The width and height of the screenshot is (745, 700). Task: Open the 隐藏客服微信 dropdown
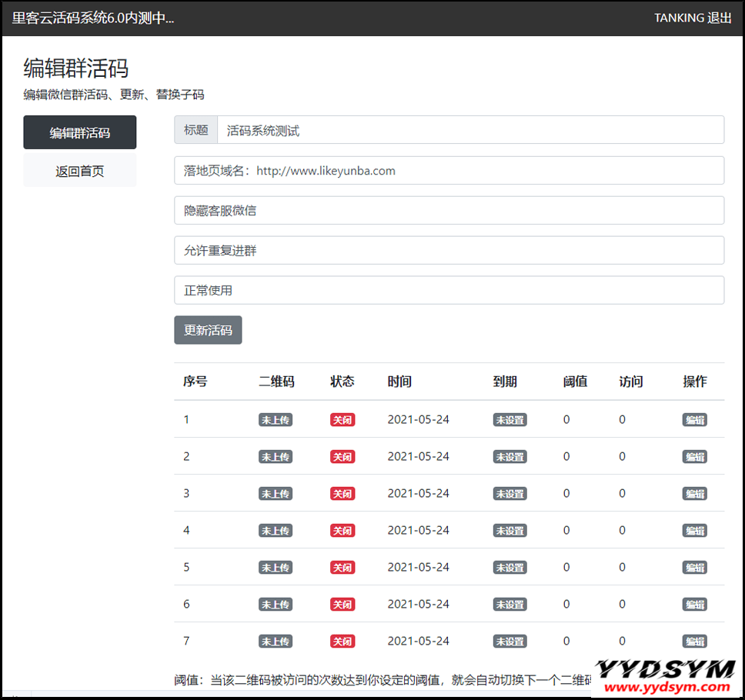(x=449, y=211)
